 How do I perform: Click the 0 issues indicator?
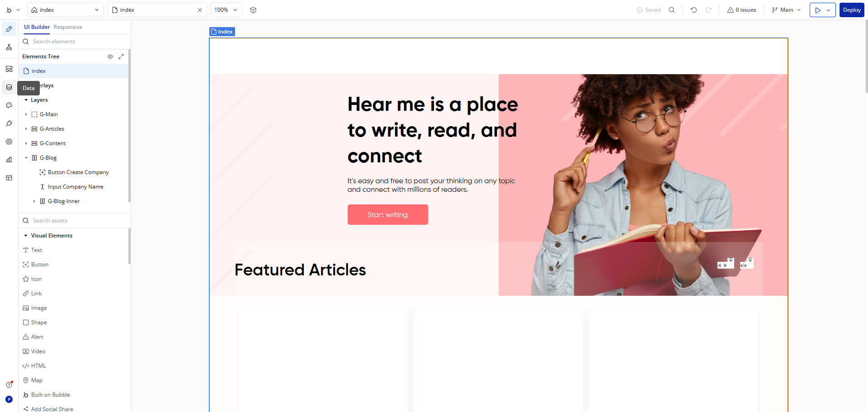(x=741, y=10)
